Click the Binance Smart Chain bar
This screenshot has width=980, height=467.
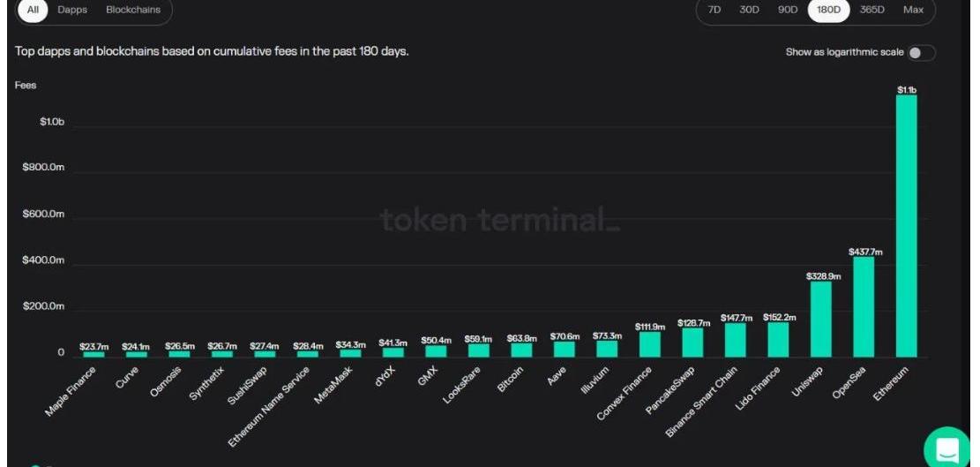tap(735, 340)
